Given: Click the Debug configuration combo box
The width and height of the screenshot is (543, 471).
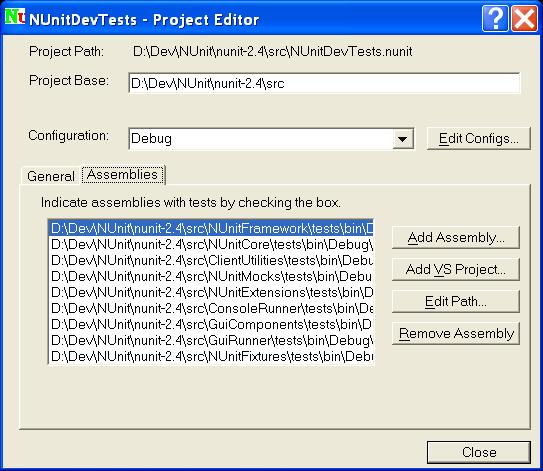Looking at the screenshot, I should point(271,139).
